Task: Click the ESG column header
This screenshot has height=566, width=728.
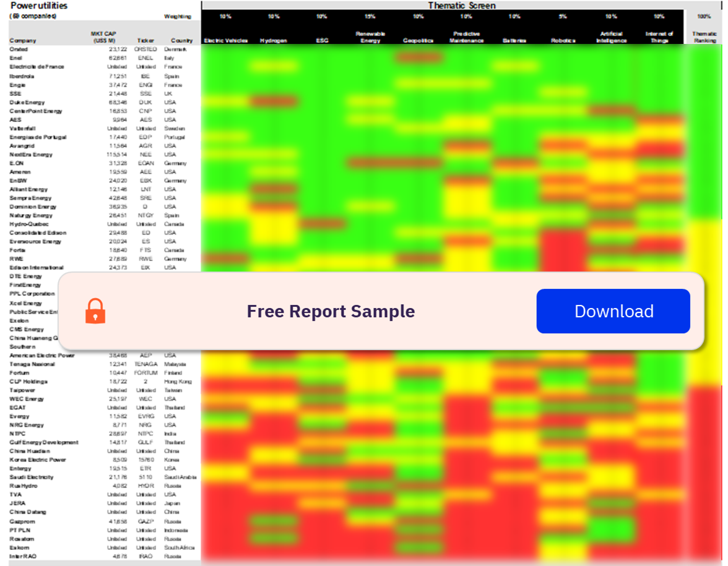Action: (322, 40)
